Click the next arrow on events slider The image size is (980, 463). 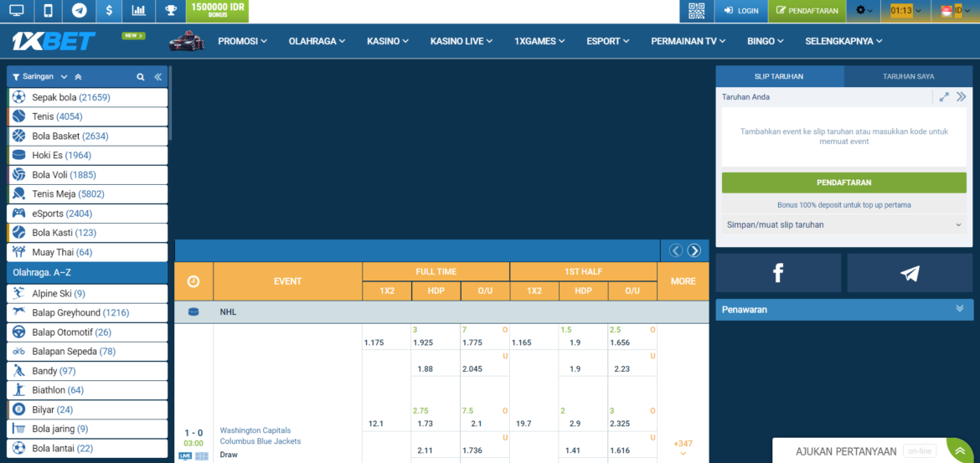click(694, 250)
